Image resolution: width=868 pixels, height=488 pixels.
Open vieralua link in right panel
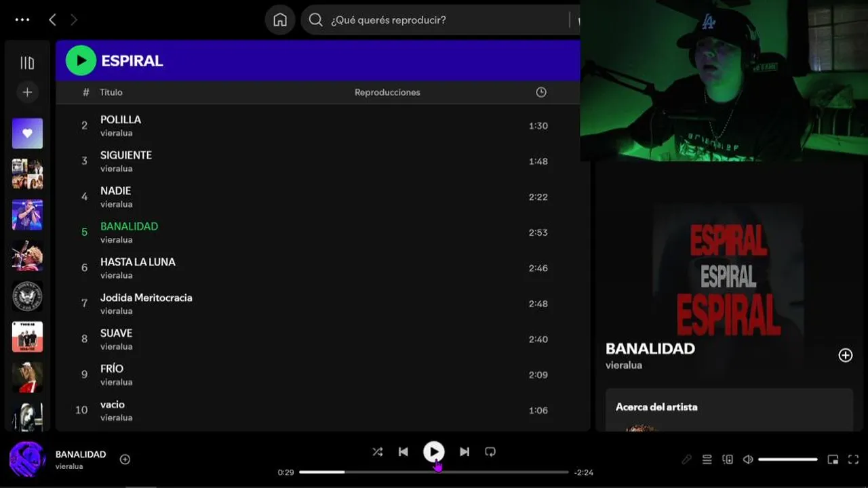coord(623,365)
